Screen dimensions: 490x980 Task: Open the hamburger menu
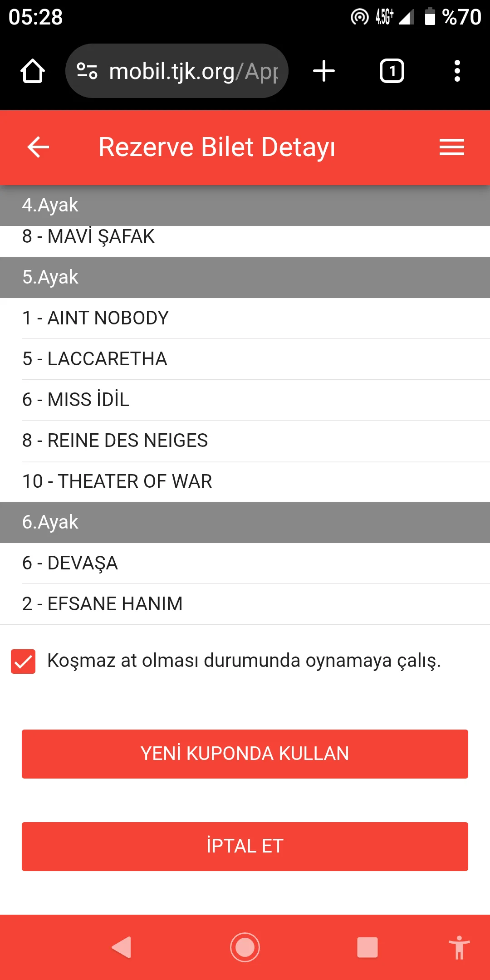click(451, 147)
